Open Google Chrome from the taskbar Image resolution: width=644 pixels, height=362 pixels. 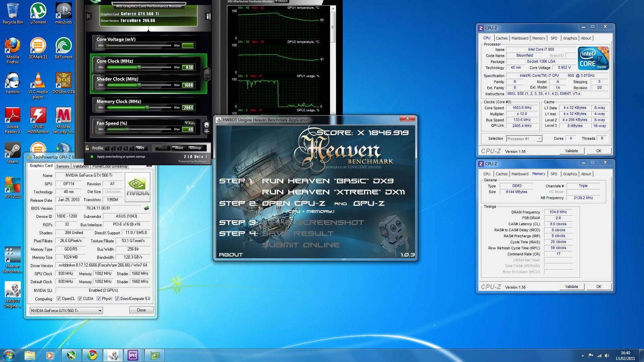pos(93,355)
